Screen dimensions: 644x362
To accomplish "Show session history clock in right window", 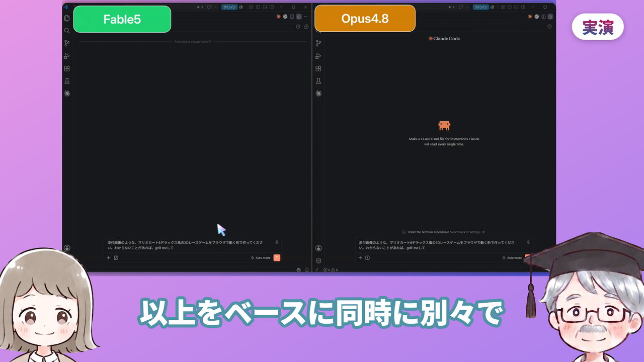I will point(549,26).
